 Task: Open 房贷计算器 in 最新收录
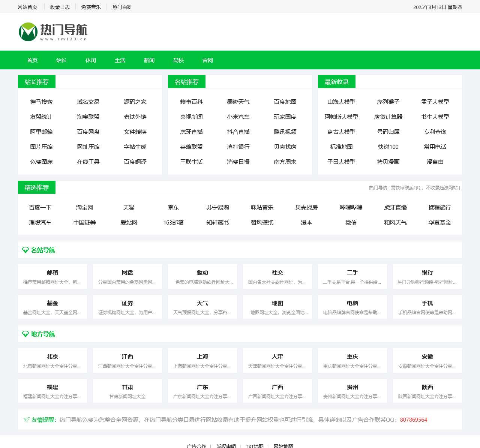388,117
